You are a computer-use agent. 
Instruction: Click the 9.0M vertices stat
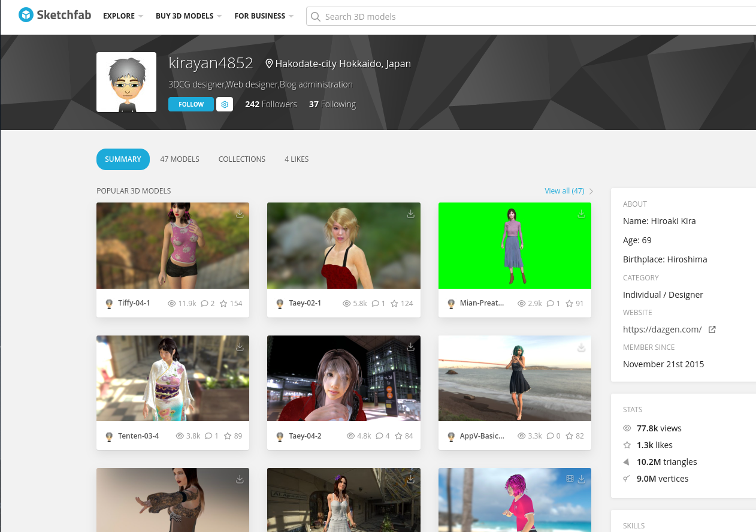[663, 479]
